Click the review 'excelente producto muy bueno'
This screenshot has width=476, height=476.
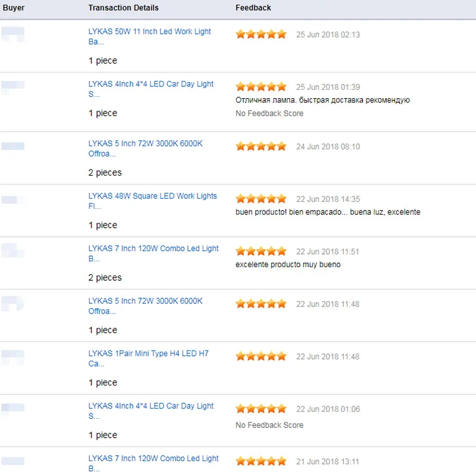point(288,264)
